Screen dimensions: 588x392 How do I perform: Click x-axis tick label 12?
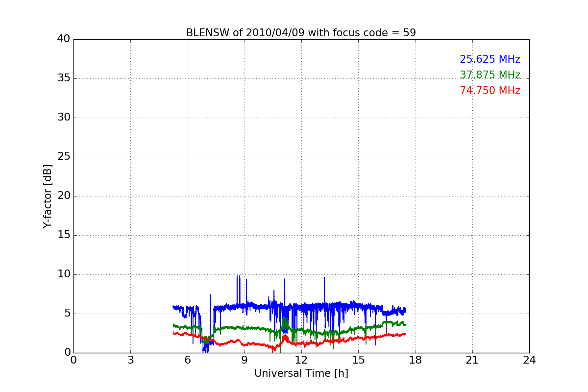(x=301, y=360)
